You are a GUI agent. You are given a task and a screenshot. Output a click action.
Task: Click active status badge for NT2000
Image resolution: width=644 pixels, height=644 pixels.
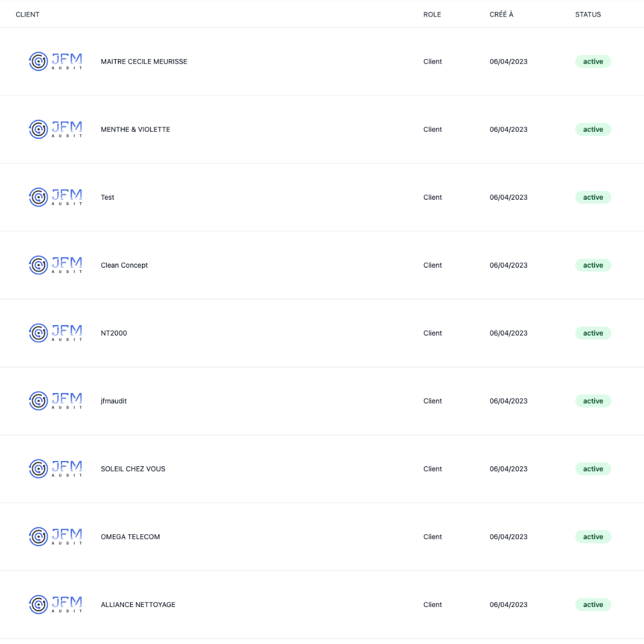(x=593, y=333)
